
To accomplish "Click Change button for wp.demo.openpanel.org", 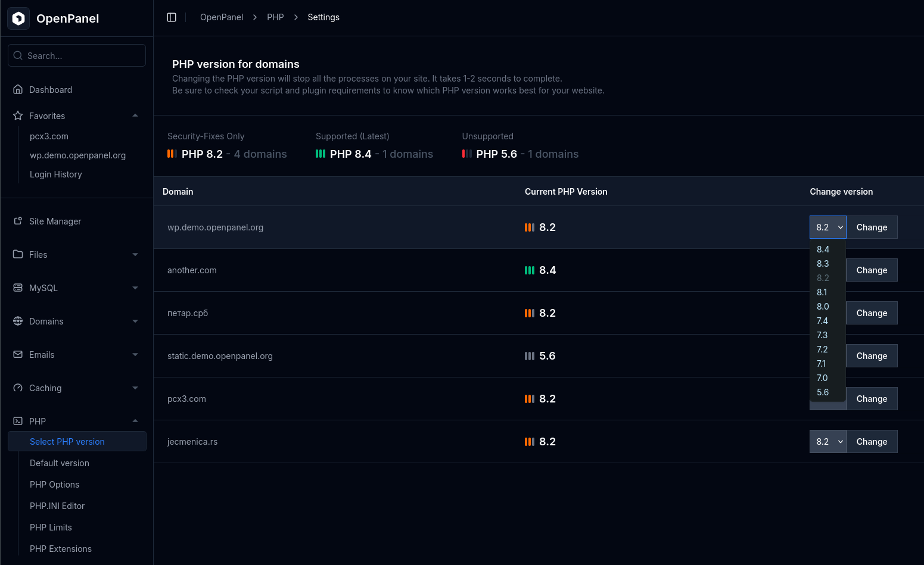I will coord(872,227).
